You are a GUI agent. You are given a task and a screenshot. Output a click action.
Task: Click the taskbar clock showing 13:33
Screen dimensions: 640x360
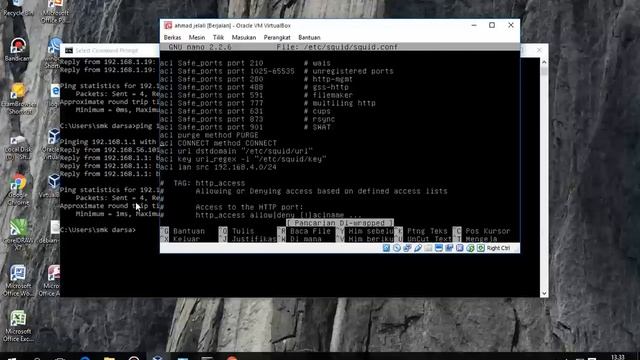tap(618, 357)
